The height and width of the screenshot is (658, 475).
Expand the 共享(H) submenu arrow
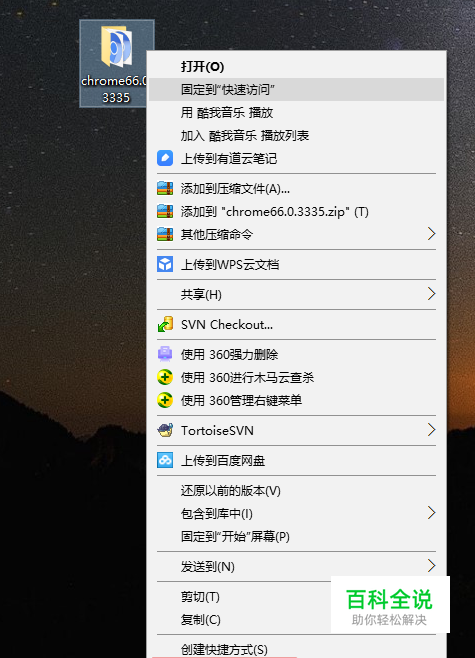pos(431,294)
